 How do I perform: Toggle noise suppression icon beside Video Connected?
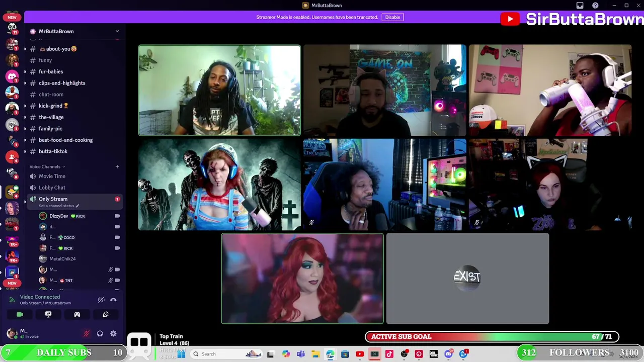point(101,300)
